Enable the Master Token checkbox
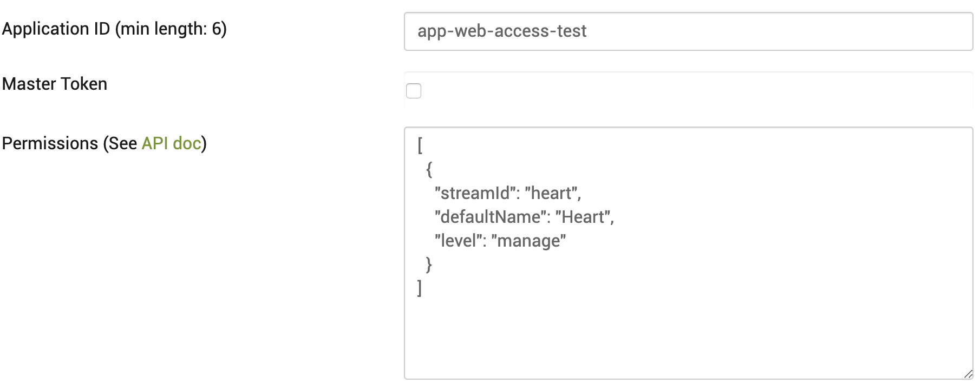This screenshot has height=384, width=980. [414, 91]
